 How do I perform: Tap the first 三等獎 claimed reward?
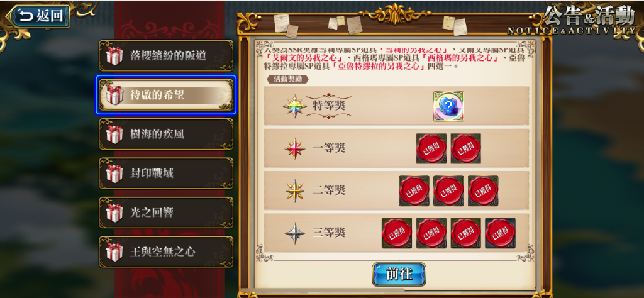pyautogui.click(x=397, y=233)
